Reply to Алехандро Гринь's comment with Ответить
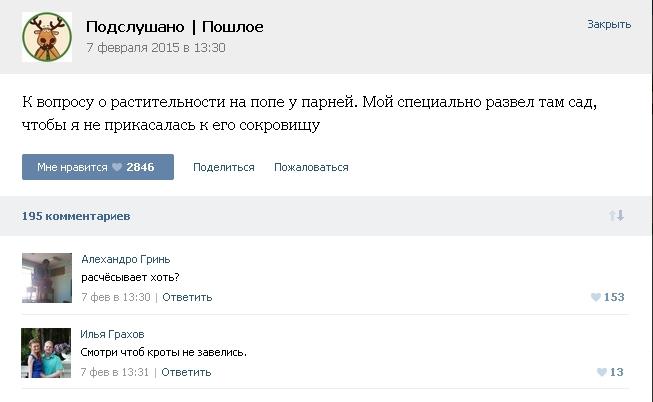653x402 pixels. [187, 297]
